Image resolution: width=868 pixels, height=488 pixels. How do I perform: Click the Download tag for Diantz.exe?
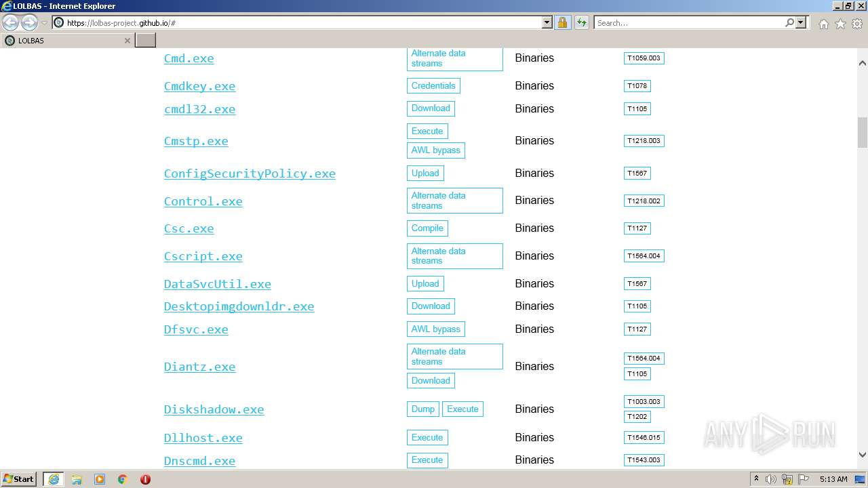431,381
